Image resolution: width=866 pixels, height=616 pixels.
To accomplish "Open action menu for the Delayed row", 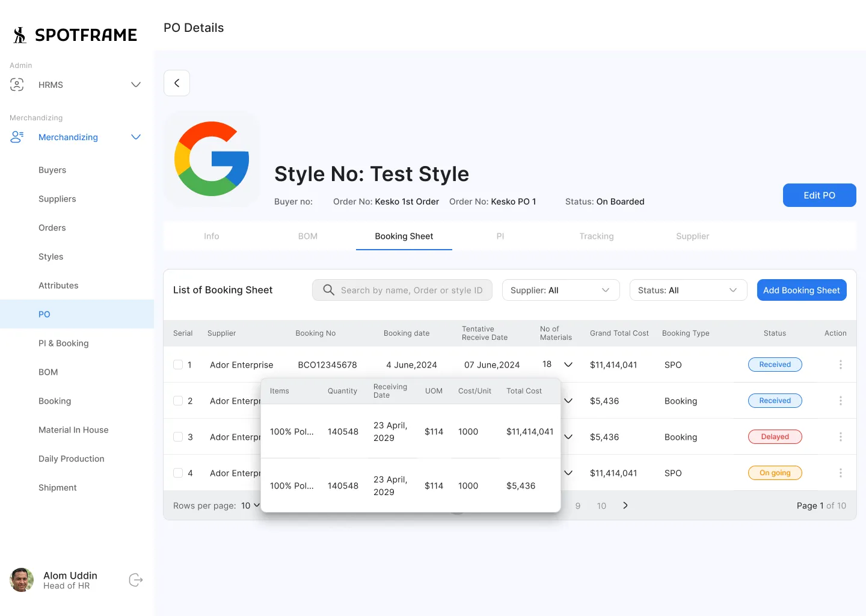I will point(840,437).
